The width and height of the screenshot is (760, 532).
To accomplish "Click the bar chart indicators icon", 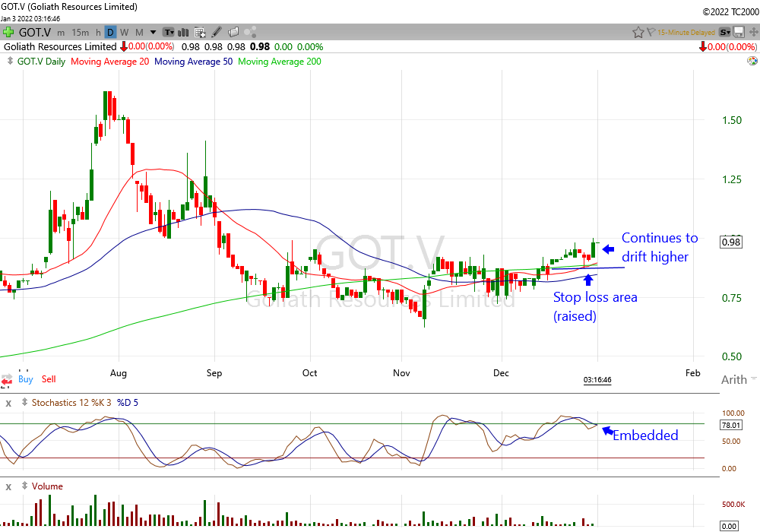I will pyautogui.click(x=183, y=33).
